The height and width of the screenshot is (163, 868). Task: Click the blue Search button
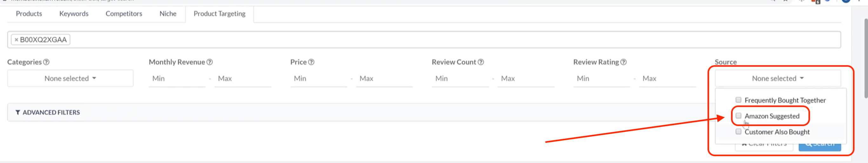pos(819,145)
